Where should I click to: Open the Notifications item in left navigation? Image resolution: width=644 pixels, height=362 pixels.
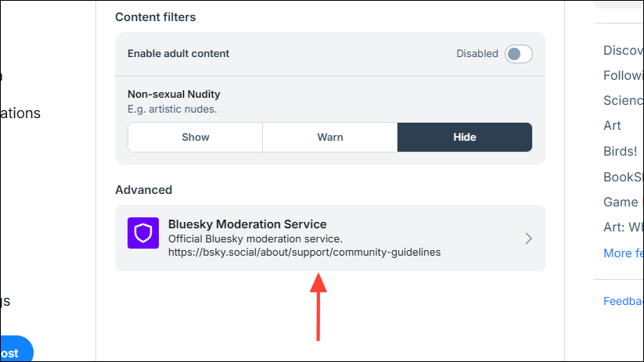(20, 113)
